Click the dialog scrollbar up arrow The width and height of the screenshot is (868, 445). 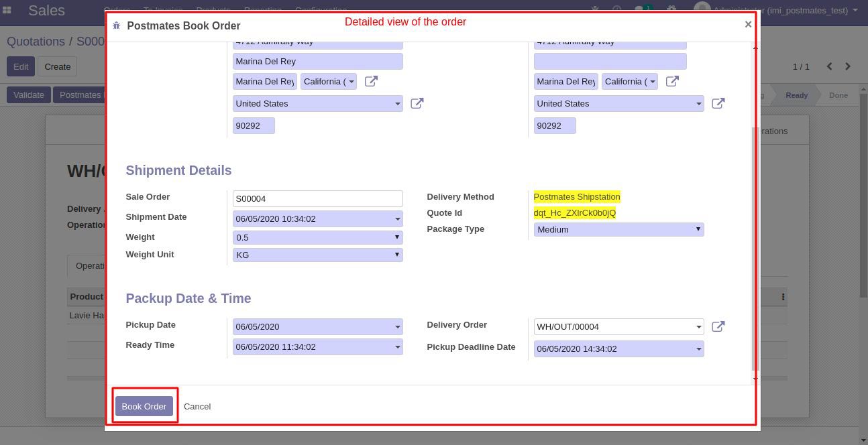coord(755,48)
